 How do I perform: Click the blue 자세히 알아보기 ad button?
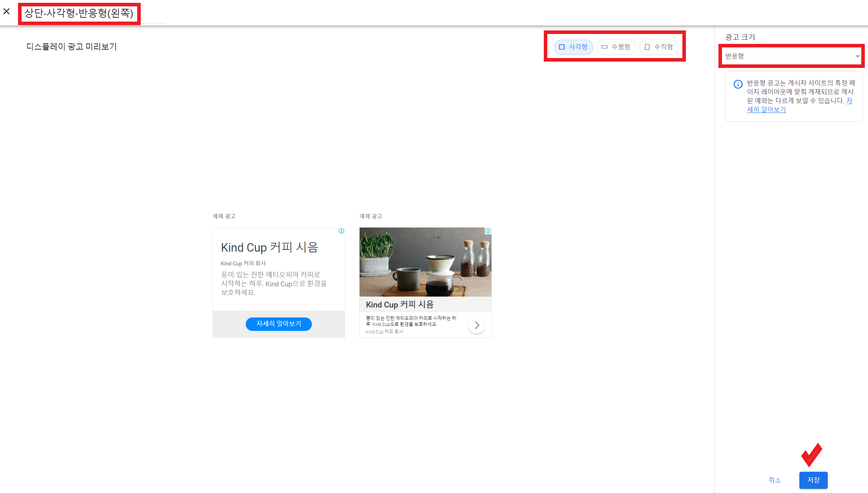[279, 324]
